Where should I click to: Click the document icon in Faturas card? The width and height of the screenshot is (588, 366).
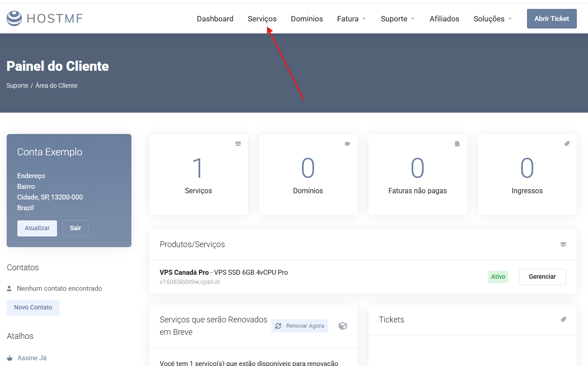point(457,144)
